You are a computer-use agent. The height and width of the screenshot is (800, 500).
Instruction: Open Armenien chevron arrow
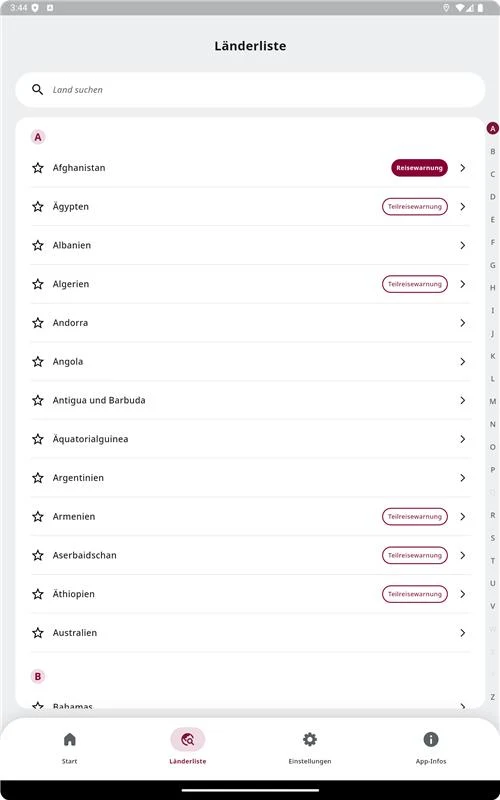(462, 517)
